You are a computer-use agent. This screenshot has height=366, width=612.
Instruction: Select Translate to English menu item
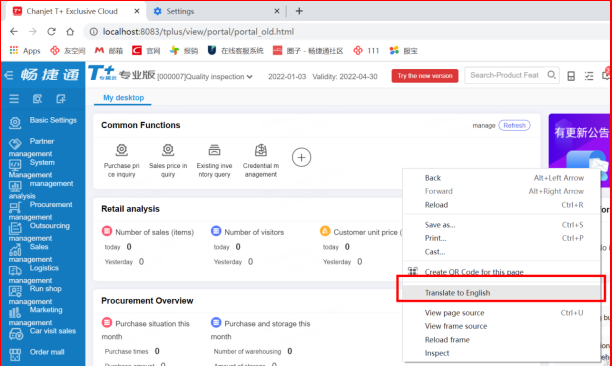click(502, 293)
